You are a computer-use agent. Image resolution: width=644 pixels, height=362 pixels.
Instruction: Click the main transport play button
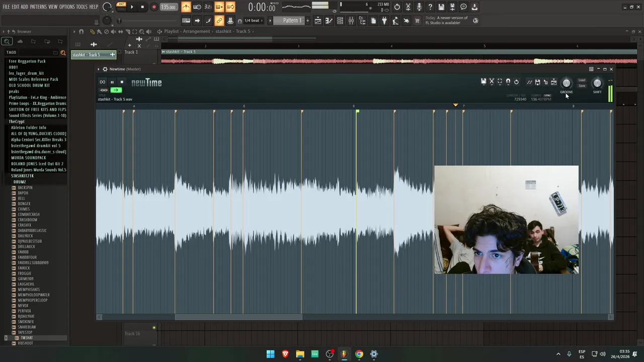[x=132, y=7]
